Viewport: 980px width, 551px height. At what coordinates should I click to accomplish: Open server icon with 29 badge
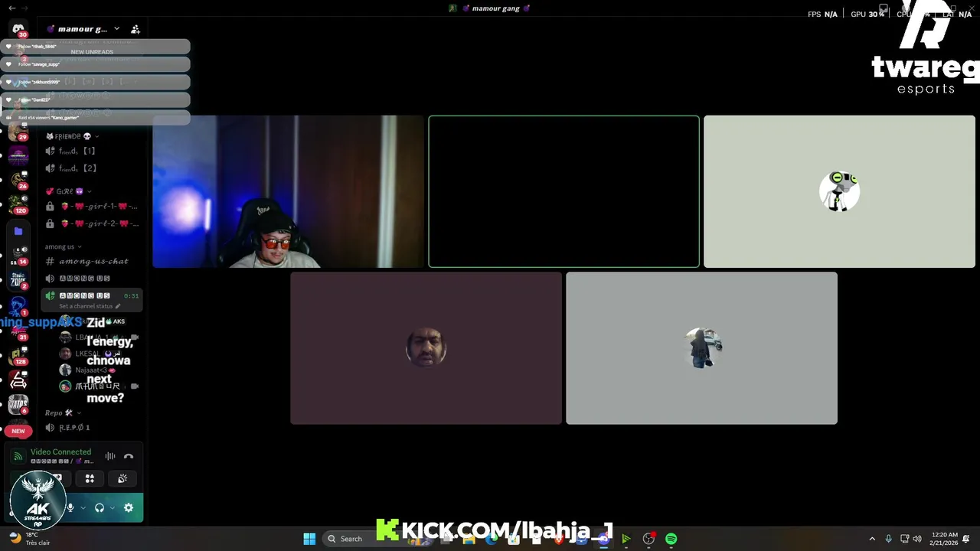(x=18, y=132)
